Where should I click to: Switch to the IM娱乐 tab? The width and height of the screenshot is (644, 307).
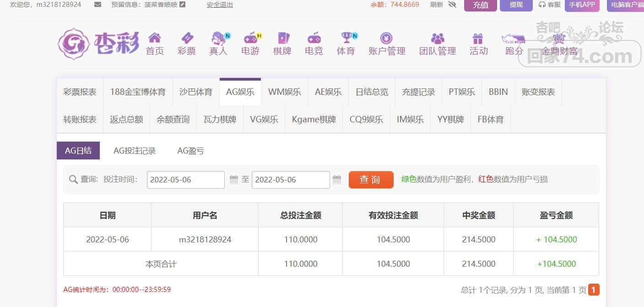pos(410,120)
